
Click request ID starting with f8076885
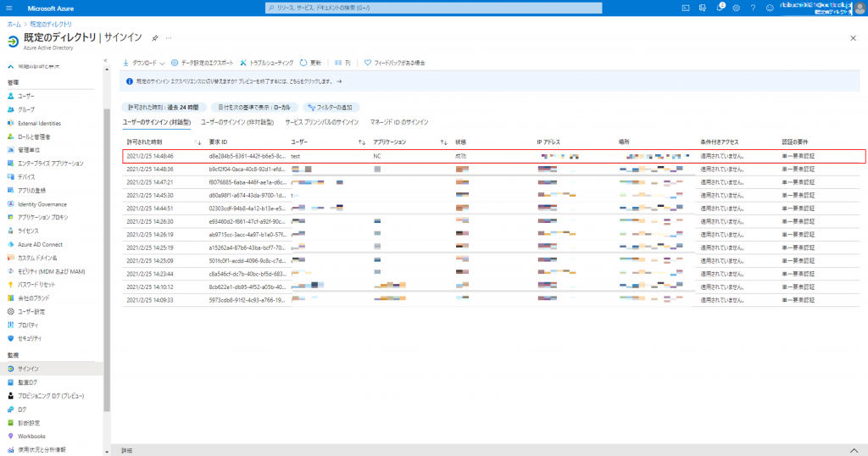click(248, 182)
